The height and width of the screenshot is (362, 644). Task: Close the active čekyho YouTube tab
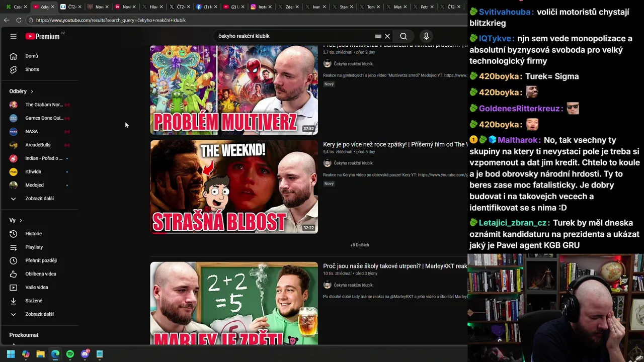coord(52,7)
